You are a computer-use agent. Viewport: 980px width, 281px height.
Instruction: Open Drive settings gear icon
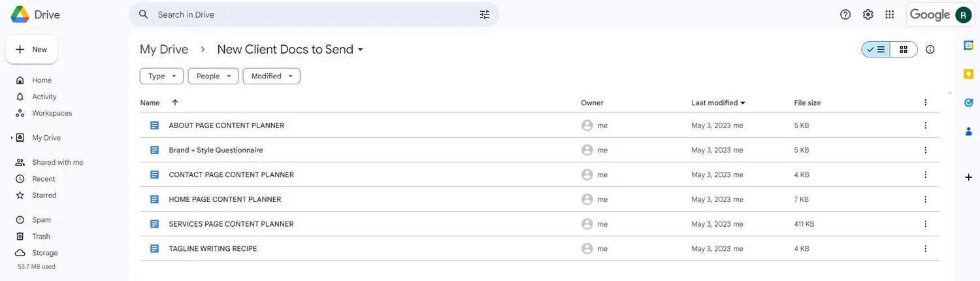point(868,14)
